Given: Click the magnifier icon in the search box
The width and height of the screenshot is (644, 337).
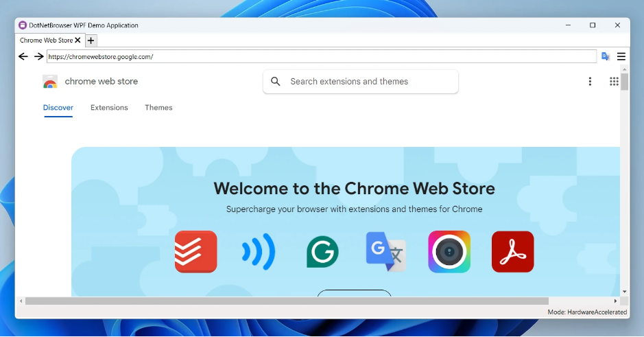Looking at the screenshot, I should [x=276, y=82].
